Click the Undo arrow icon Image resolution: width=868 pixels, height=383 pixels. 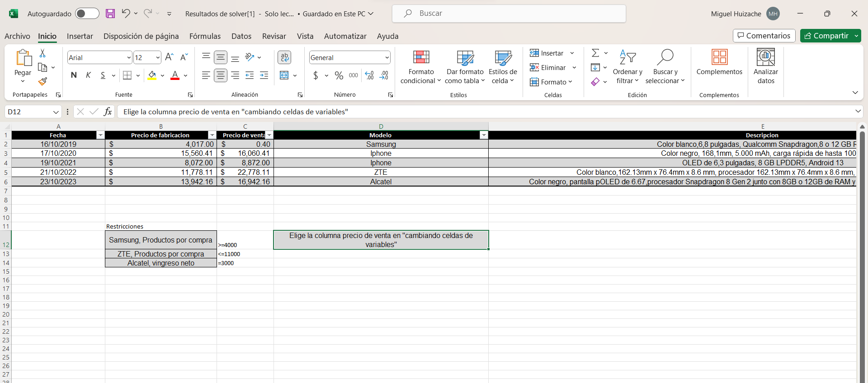[126, 14]
